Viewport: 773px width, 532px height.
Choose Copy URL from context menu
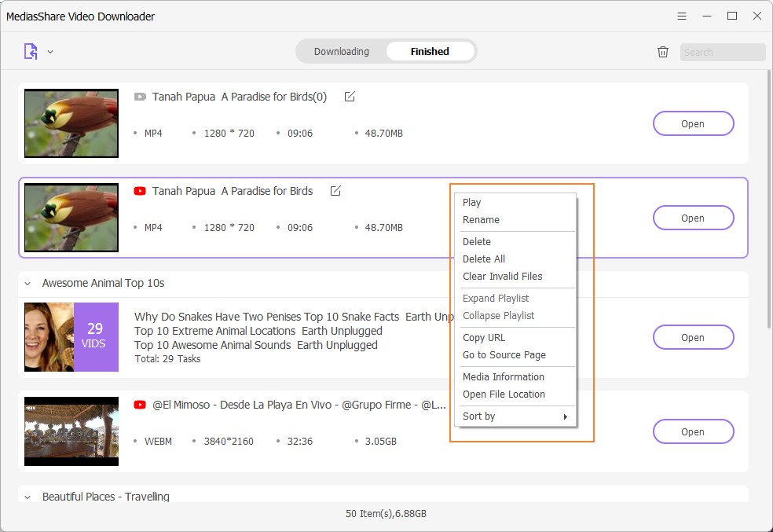[x=484, y=338]
